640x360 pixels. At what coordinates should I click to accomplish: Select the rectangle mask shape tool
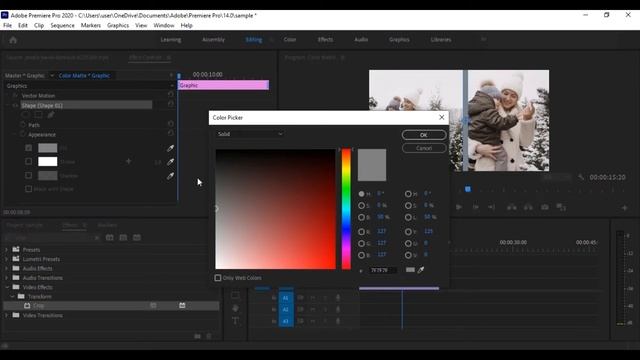coord(38,115)
